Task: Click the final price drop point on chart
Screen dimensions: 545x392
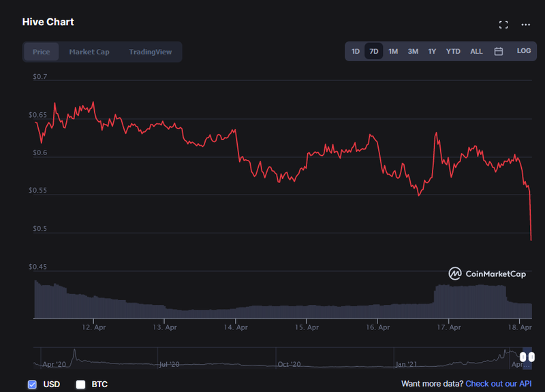Action: 531,239
